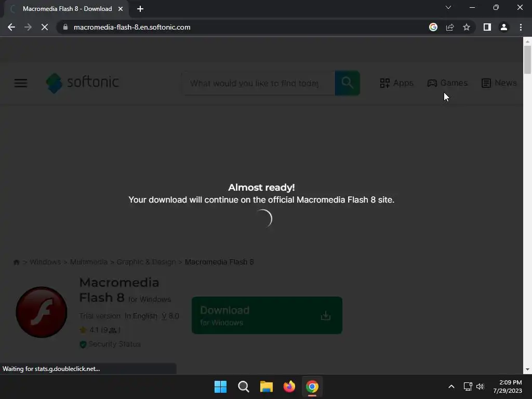Bookmark this tab with the star icon

tap(467, 27)
